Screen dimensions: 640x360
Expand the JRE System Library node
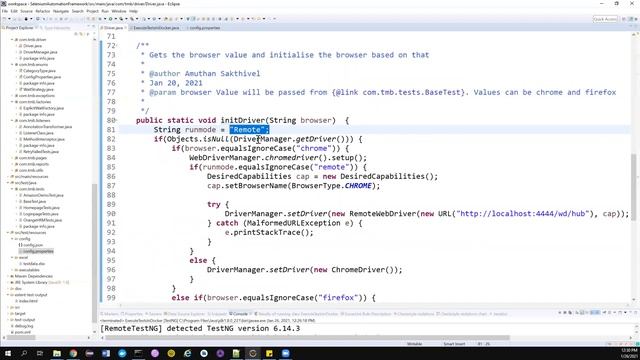tap(8, 282)
